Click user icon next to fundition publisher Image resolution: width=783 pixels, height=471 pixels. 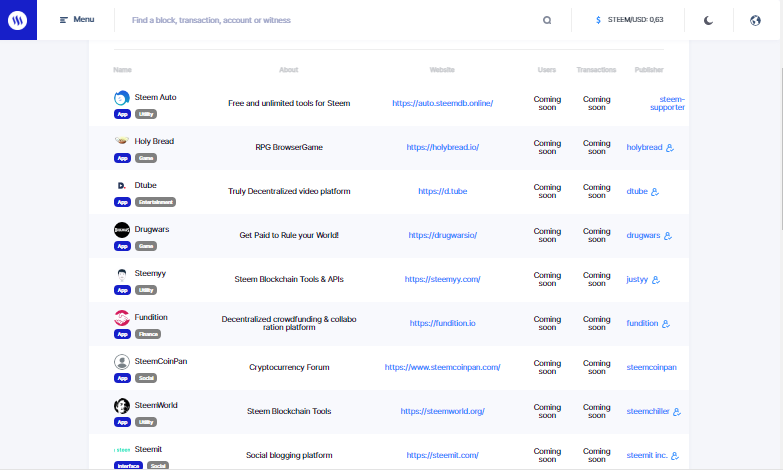(x=666, y=324)
